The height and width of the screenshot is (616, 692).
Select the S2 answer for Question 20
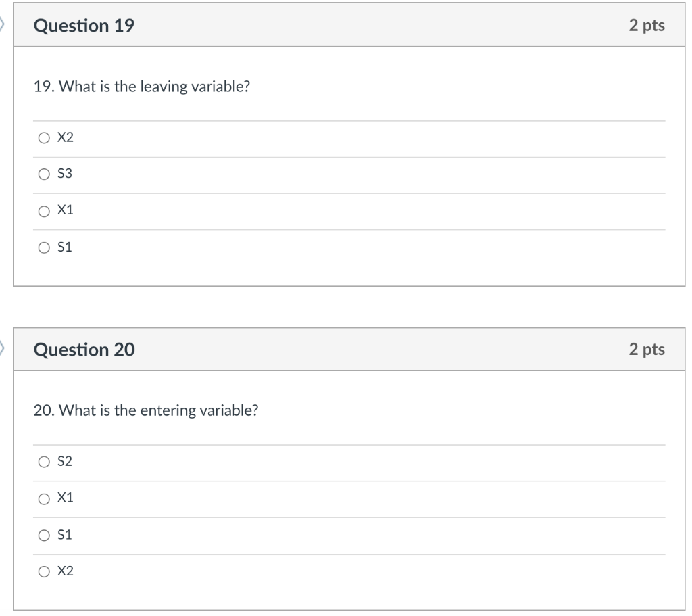[43, 461]
